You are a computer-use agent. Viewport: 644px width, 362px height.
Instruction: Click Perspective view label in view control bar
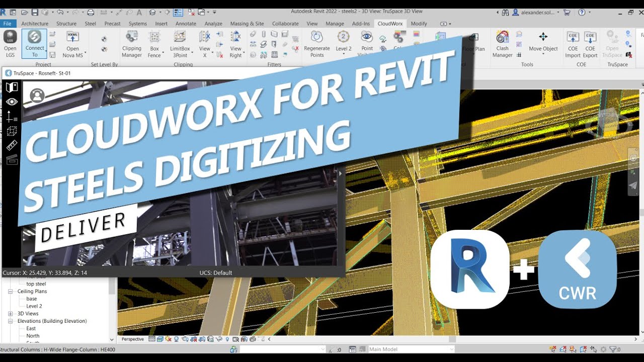pos(133,339)
